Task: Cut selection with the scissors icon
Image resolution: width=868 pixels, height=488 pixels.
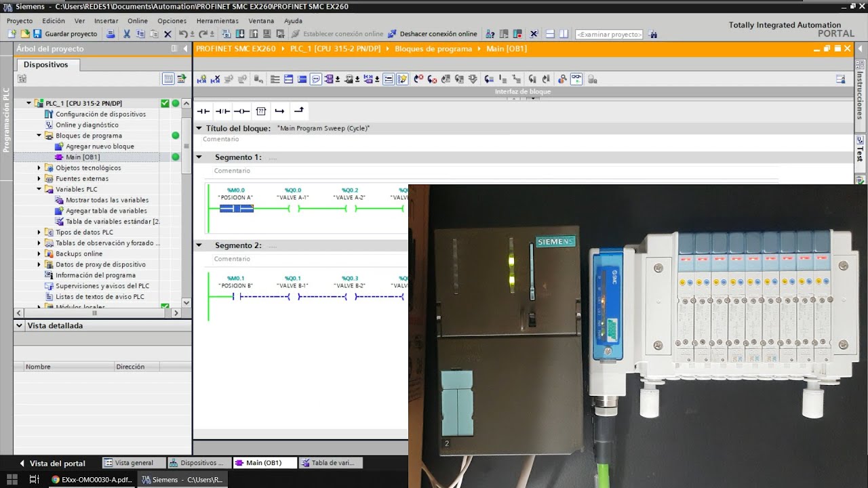Action: coord(126,34)
